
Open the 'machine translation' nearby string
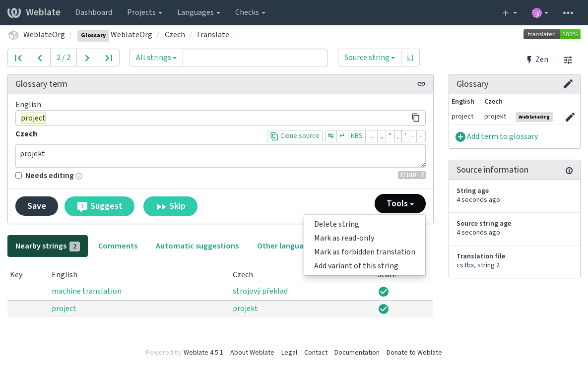click(x=87, y=291)
